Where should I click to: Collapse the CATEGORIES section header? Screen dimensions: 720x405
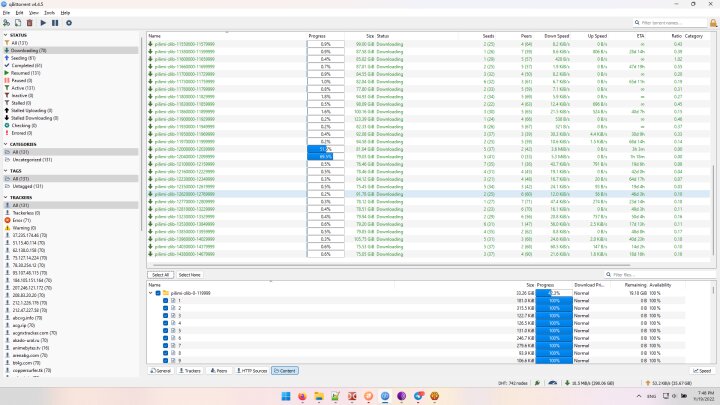5,144
